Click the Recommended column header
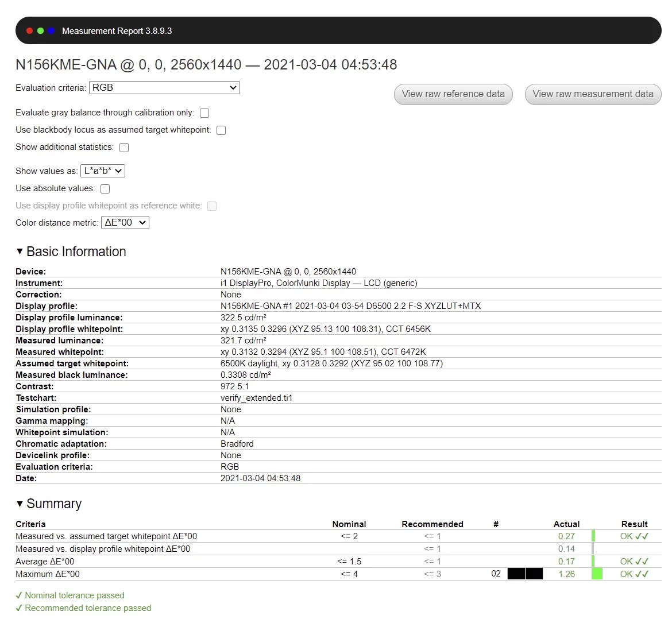The image size is (672, 623). point(432,524)
